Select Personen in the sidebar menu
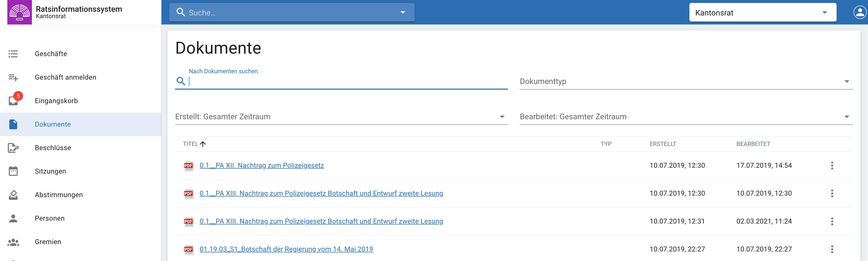The width and height of the screenshot is (868, 261). click(x=50, y=218)
